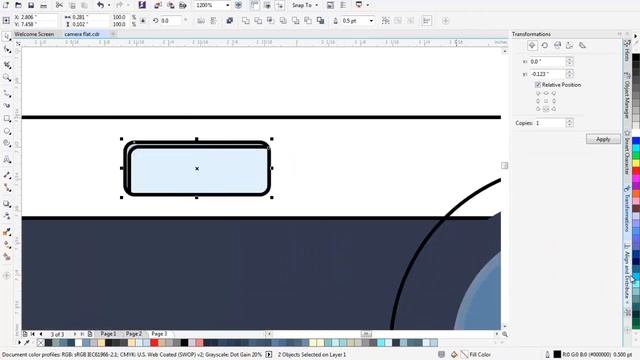The height and width of the screenshot is (360, 640).
Task: Click the Combine objects icon
Action: tap(230, 20)
